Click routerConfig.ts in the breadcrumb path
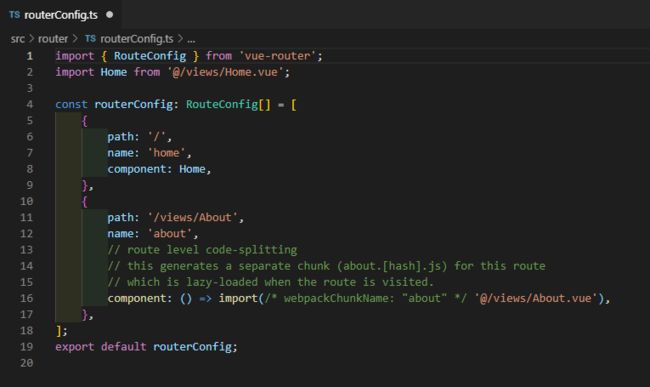 (x=137, y=39)
